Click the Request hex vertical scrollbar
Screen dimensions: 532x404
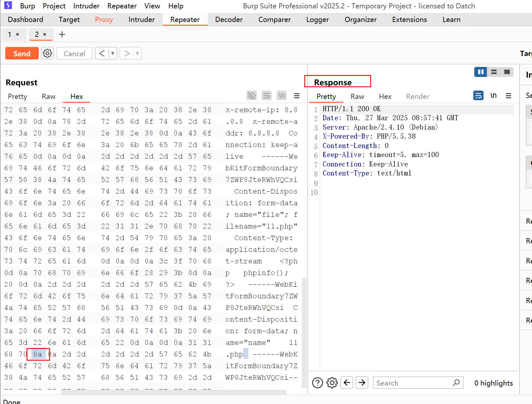point(304,332)
